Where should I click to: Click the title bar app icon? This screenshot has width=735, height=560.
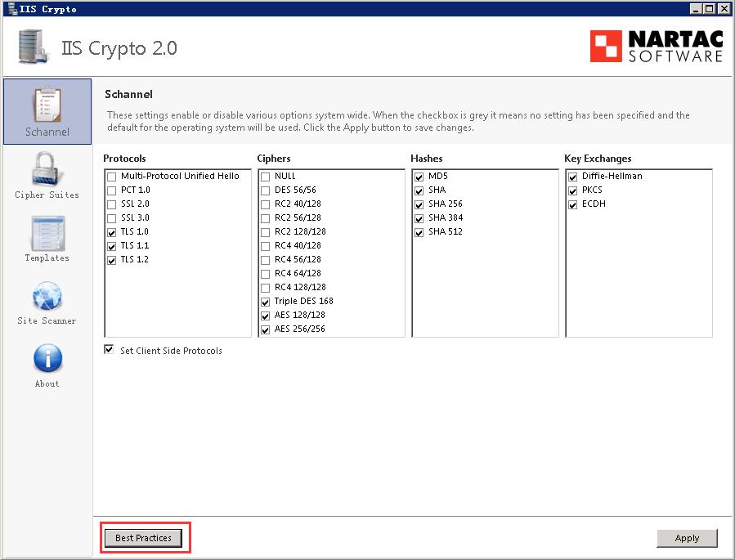(x=12, y=8)
